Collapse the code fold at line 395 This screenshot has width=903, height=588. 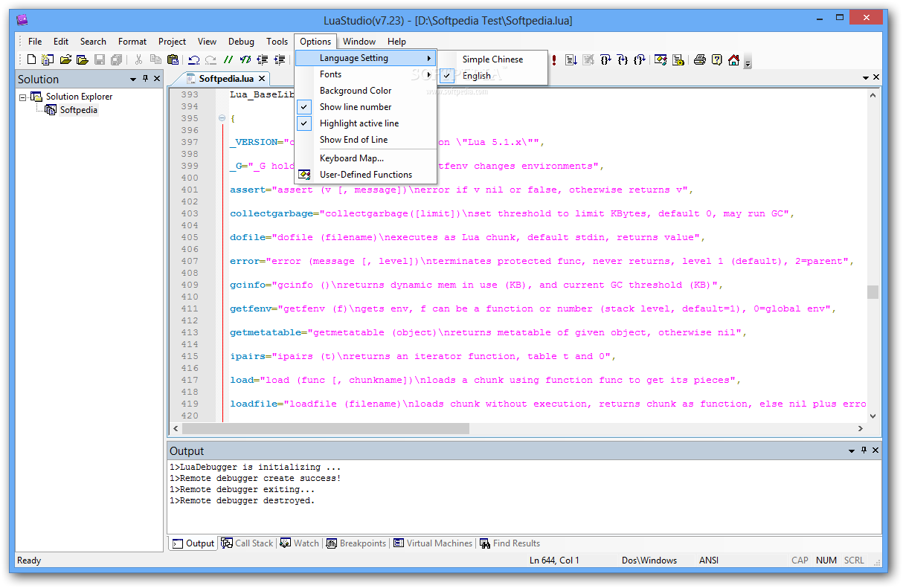tap(222, 119)
